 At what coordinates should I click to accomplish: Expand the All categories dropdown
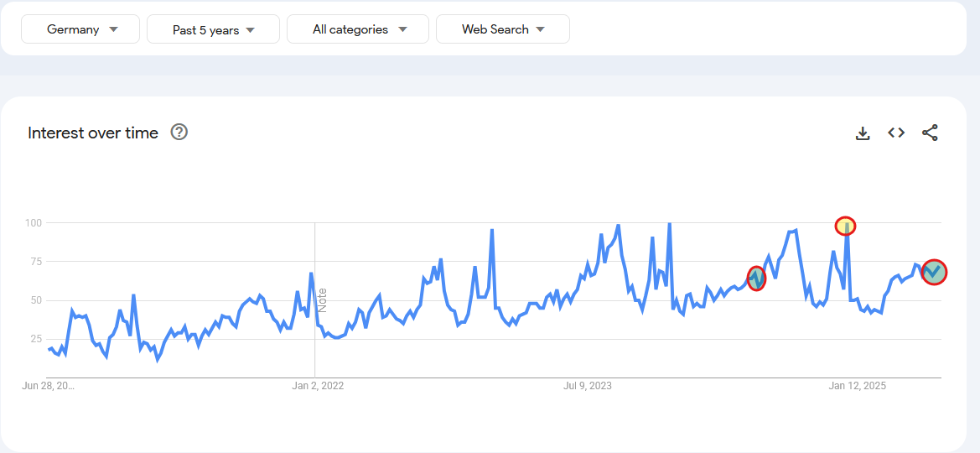pyautogui.click(x=358, y=29)
